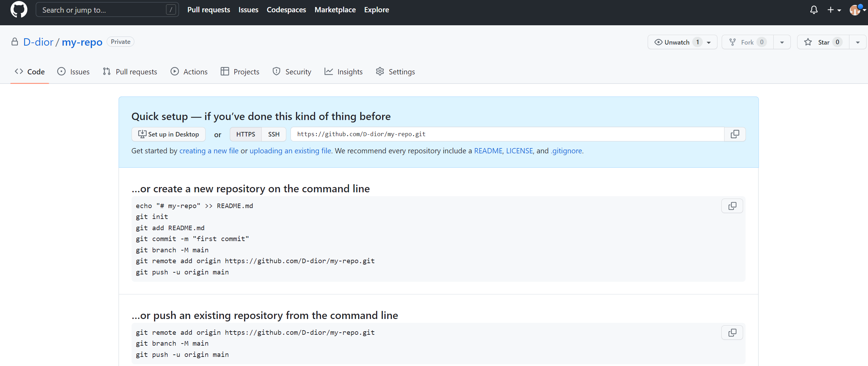Open the .gitignore link
Viewport: 868px width, 366px height.
(x=566, y=151)
